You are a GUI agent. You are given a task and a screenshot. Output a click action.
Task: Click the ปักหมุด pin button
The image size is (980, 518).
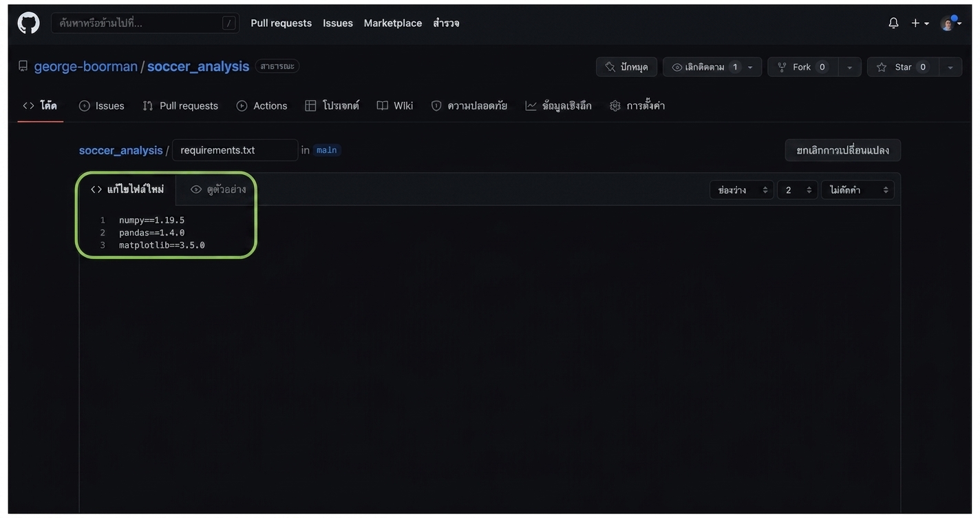point(626,67)
